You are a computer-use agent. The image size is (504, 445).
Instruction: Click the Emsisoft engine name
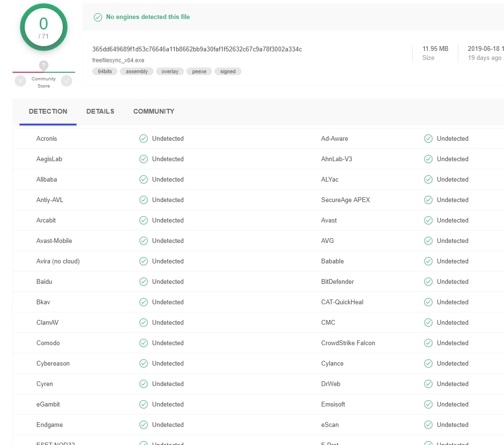333,405
